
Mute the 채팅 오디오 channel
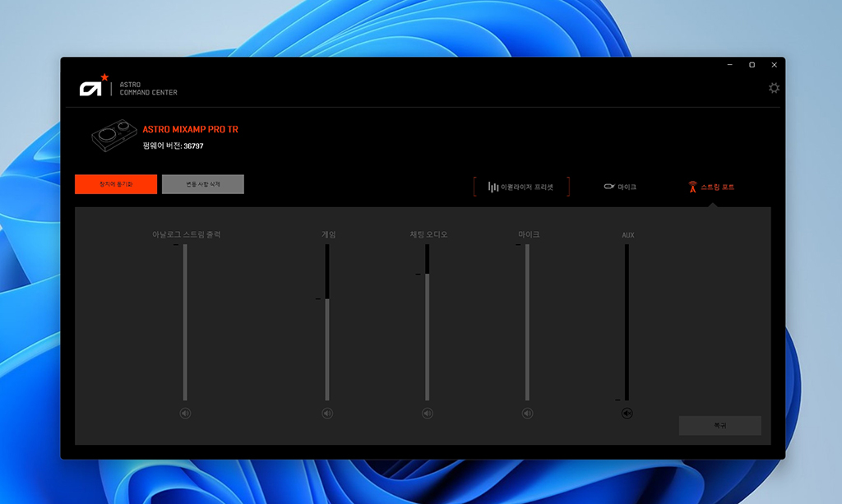(428, 414)
